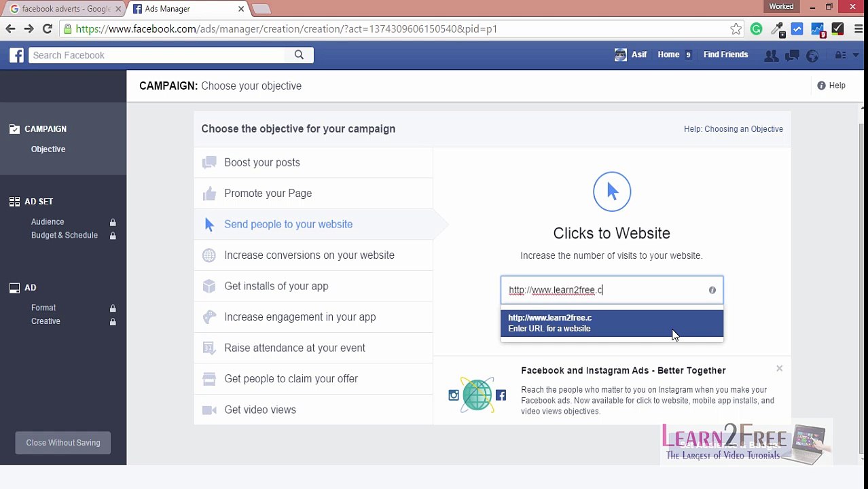Click the large Clicks to Website cursor icon

612,192
